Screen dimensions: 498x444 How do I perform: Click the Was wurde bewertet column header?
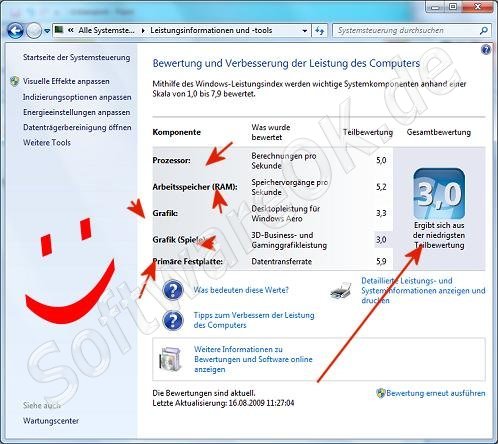point(271,132)
